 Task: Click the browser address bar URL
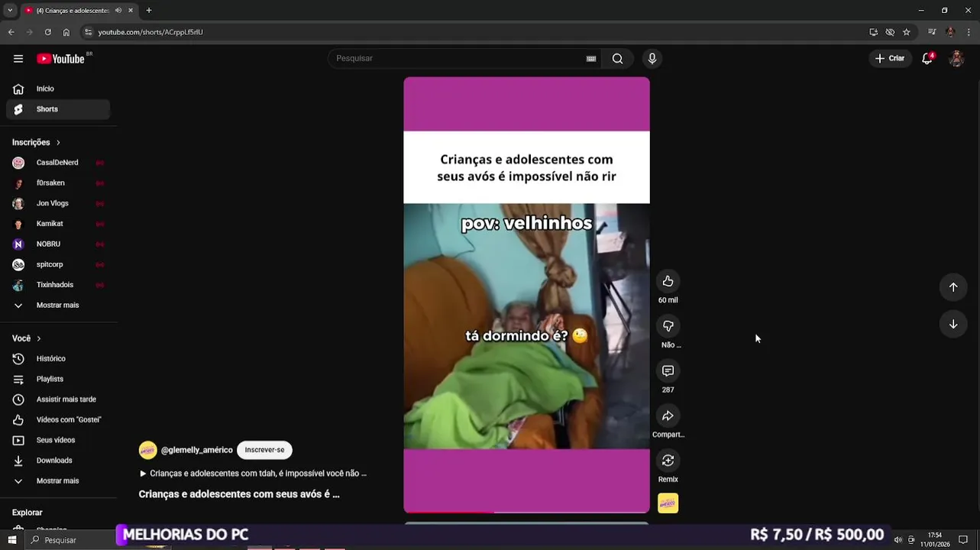(150, 32)
